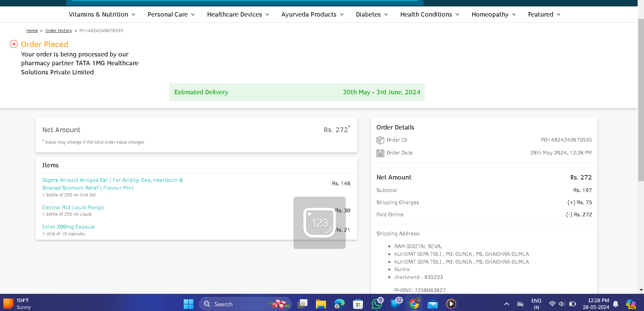This screenshot has height=311, width=644.
Task: Click the Order Placed status icon
Action: click(14, 44)
